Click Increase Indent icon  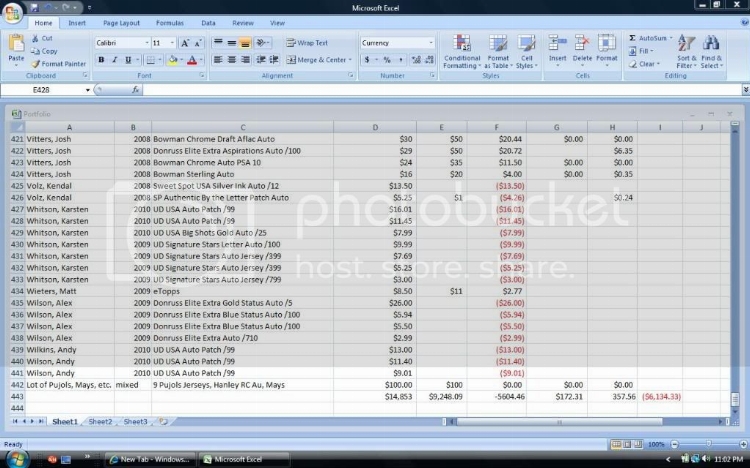274,60
